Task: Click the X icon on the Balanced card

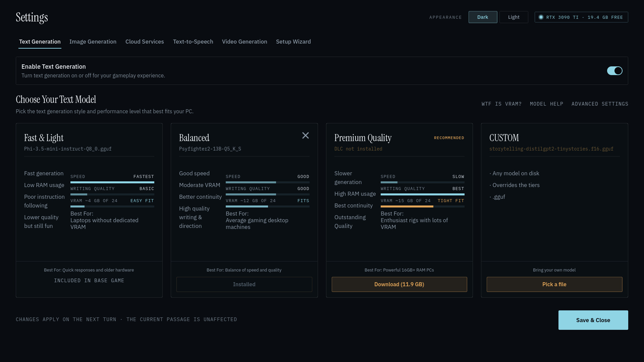Action: [305, 135]
